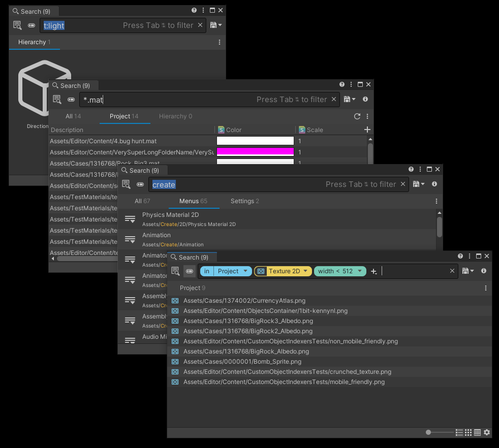This screenshot has height=448, width=499.
Task: Toggle the pill-shaped builder button beside the create field
Action: click(140, 184)
